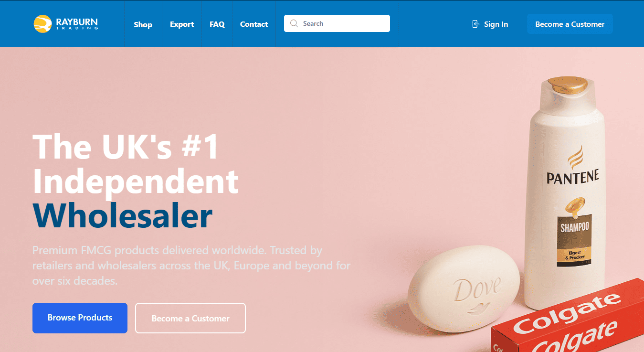Viewport: 644px width, 352px height.
Task: Open the Contact navigation link
Action: [x=254, y=24]
